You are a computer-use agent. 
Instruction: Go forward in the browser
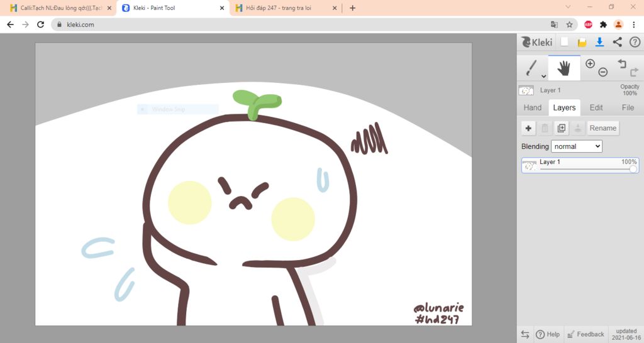25,24
